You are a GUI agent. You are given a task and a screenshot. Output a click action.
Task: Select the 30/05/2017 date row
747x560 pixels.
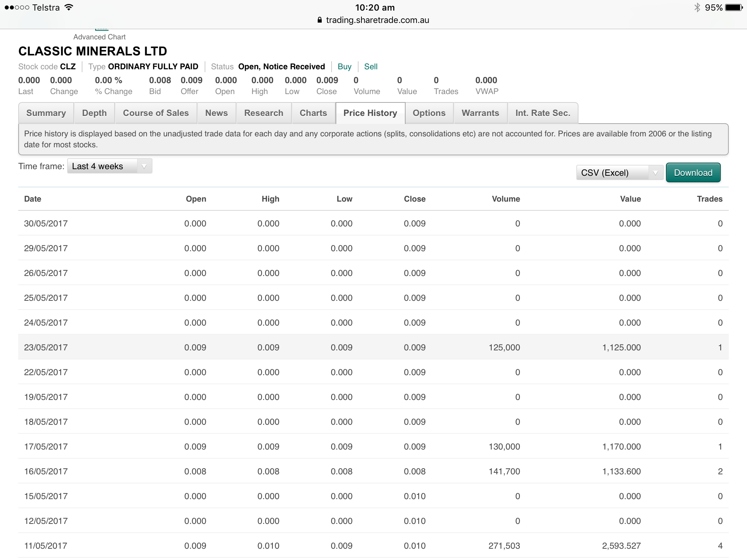(373, 223)
